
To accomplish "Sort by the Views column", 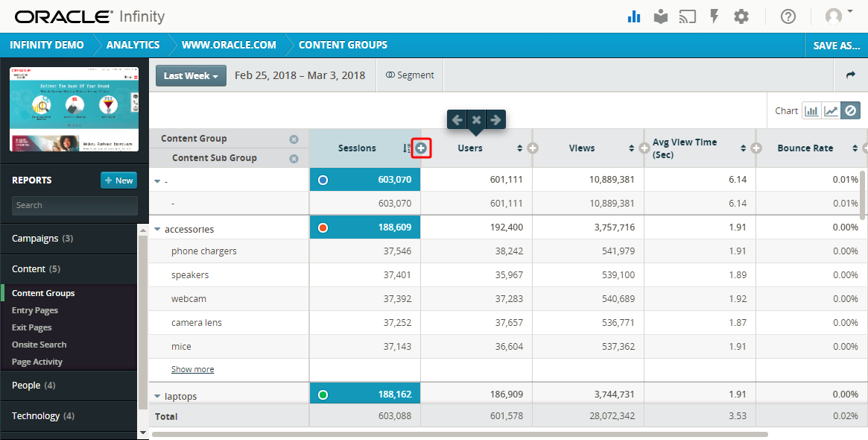I will click(632, 148).
